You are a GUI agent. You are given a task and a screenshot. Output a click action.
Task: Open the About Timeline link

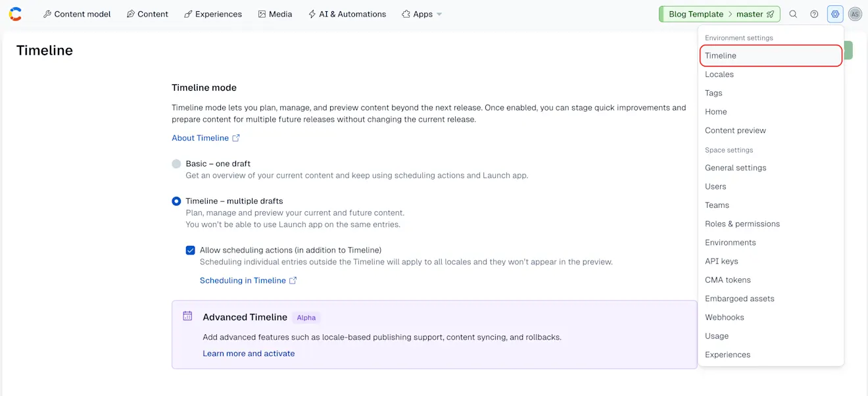point(200,138)
